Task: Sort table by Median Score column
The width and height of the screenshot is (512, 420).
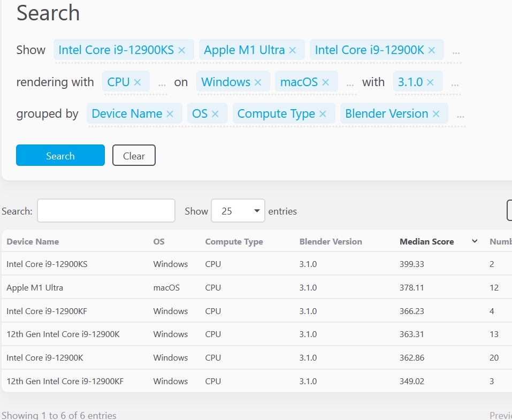Action: pos(426,242)
